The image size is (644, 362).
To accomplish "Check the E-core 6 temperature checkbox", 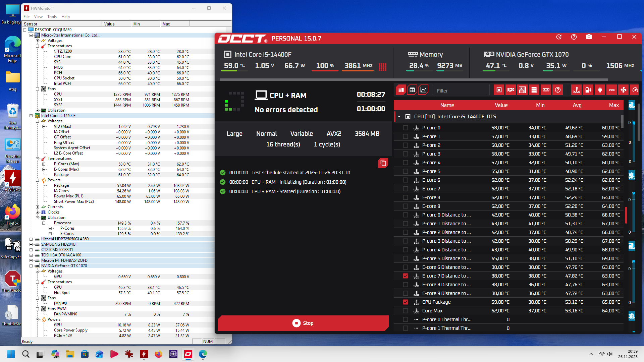I will point(406,180).
